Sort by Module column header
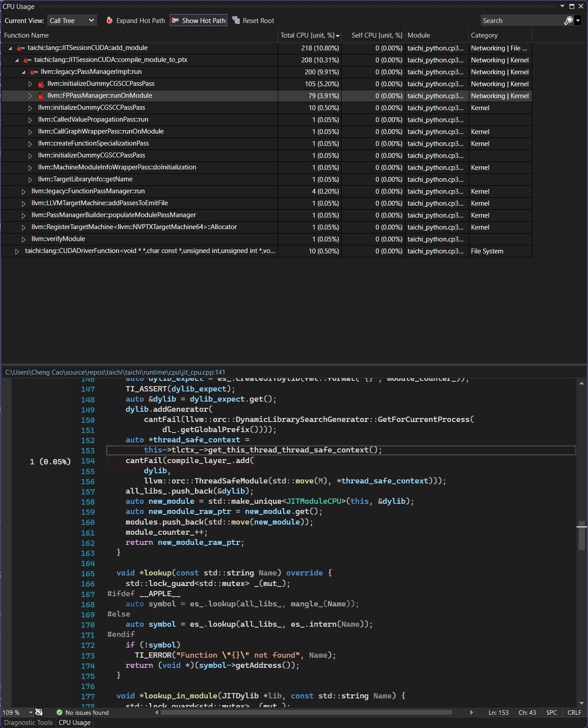 point(437,35)
